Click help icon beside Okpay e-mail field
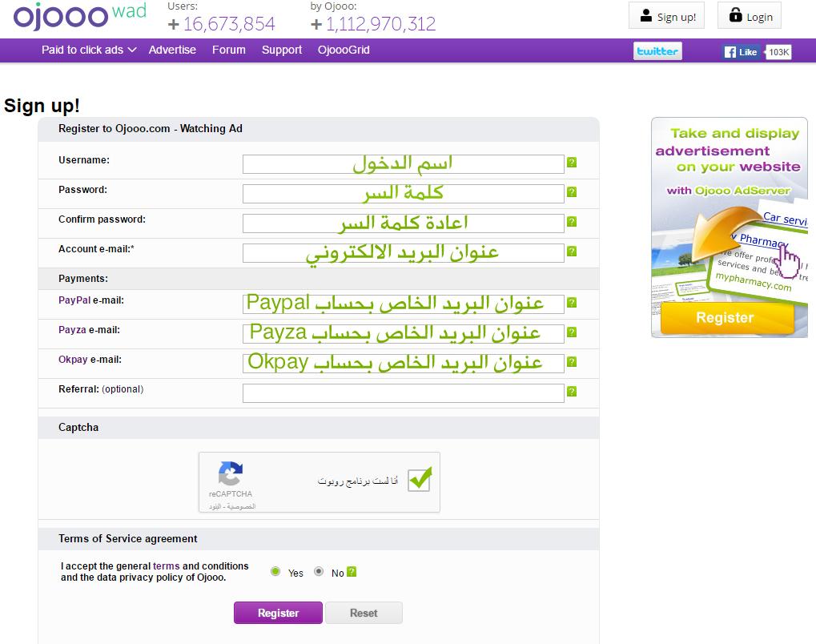Image resolution: width=816 pixels, height=644 pixels. (572, 362)
